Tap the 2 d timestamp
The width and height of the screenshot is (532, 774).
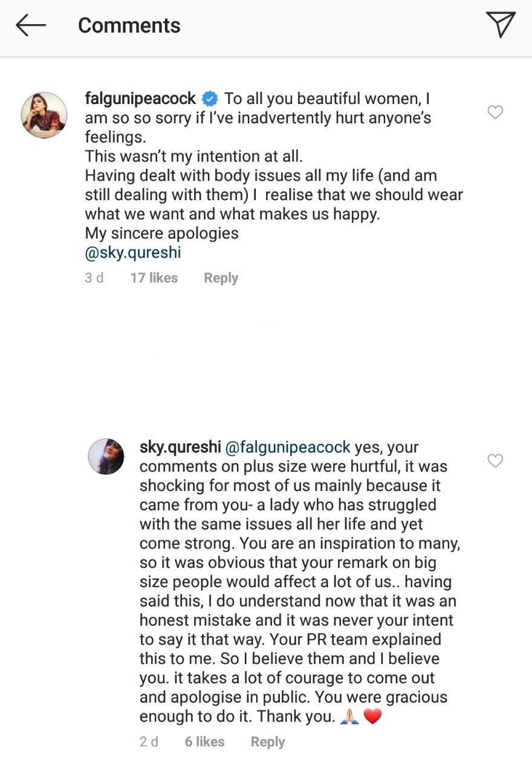click(149, 742)
